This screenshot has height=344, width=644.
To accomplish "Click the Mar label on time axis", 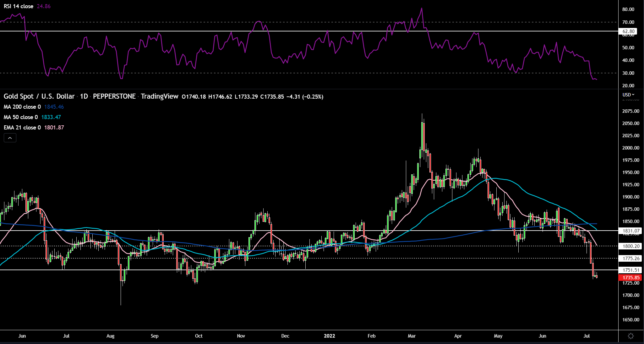I will (412, 336).
